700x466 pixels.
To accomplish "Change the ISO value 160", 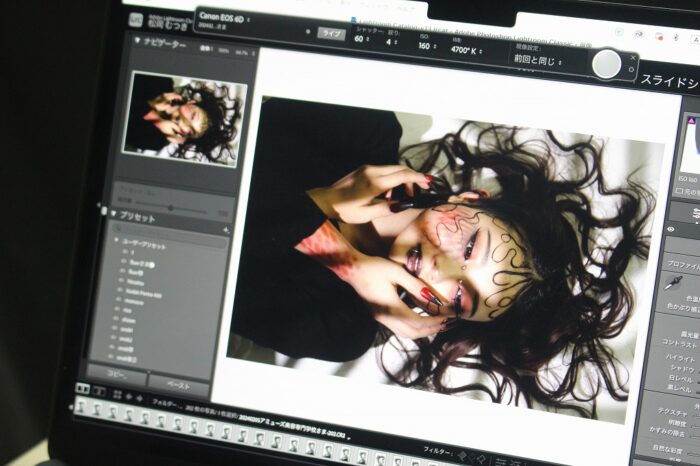I will click(x=426, y=46).
